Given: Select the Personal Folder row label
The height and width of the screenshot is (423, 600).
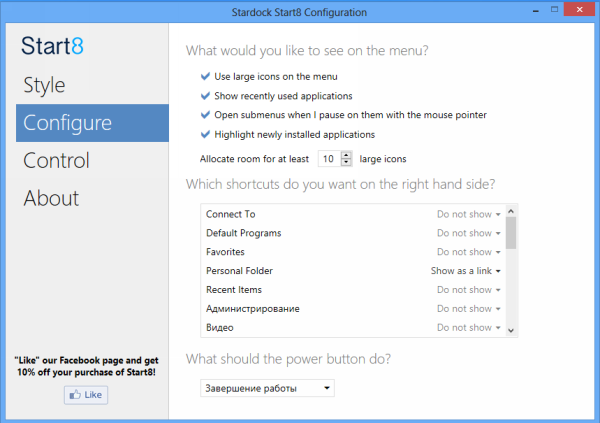Looking at the screenshot, I should [x=239, y=271].
